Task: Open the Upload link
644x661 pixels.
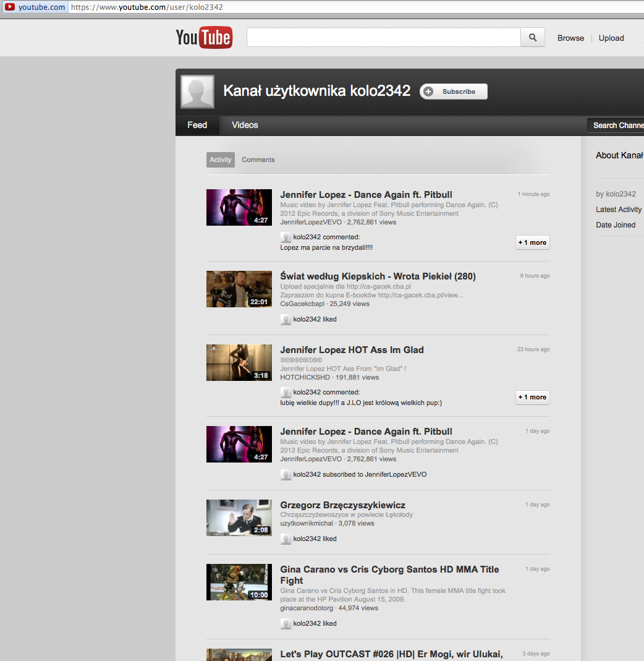Action: coord(611,38)
